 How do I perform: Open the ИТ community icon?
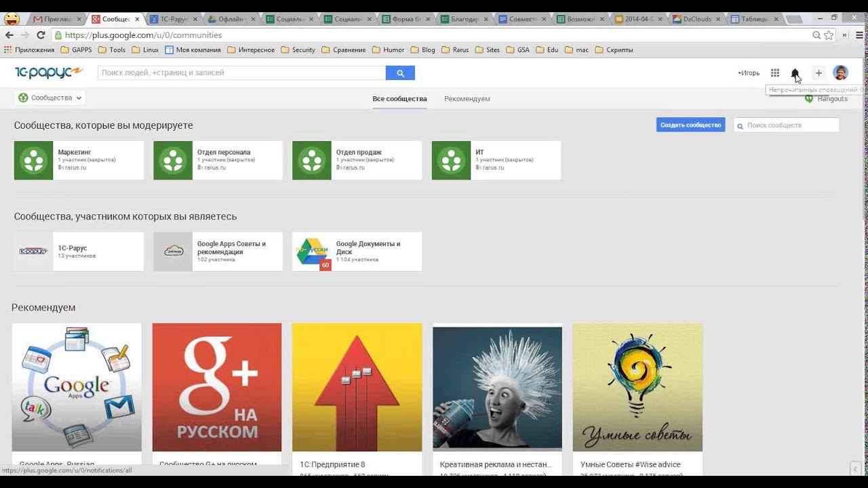(x=451, y=160)
